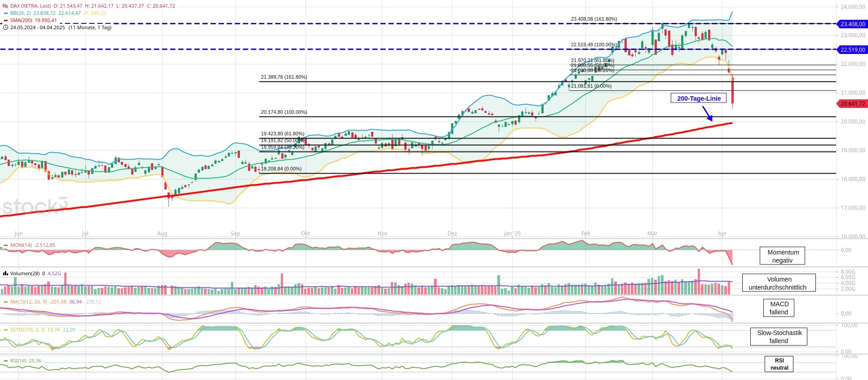Click the 200-Tage-Linie annotation label

coord(699,98)
